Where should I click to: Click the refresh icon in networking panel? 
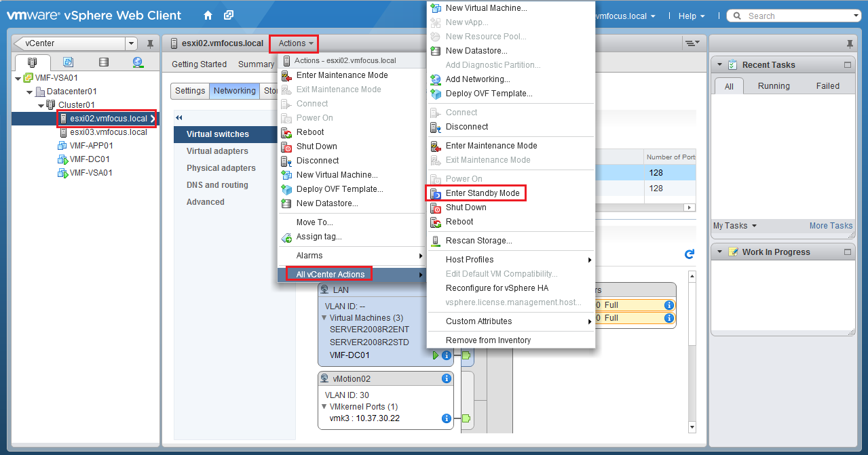(x=690, y=254)
